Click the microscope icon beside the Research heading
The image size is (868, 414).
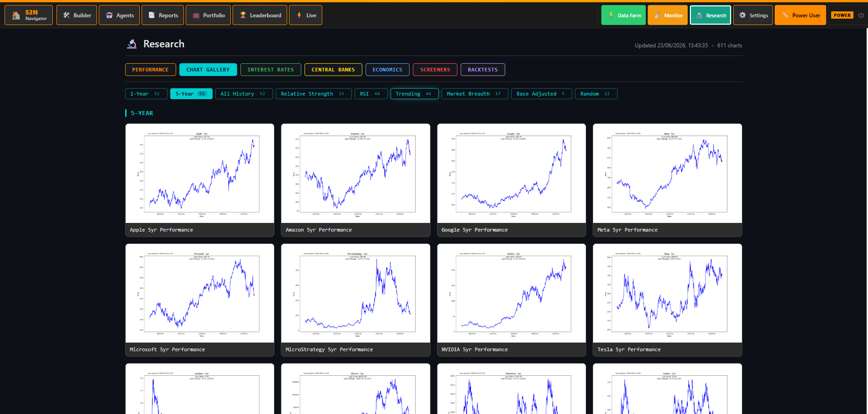click(132, 44)
